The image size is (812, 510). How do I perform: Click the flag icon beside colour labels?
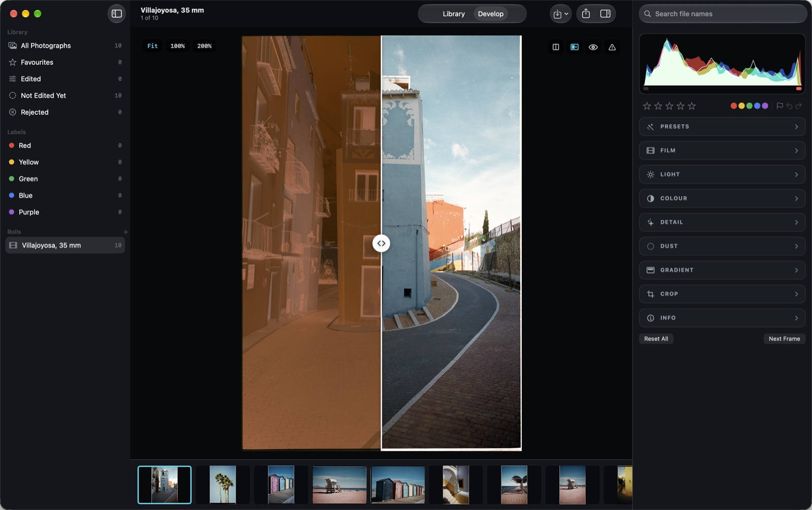[x=780, y=106]
